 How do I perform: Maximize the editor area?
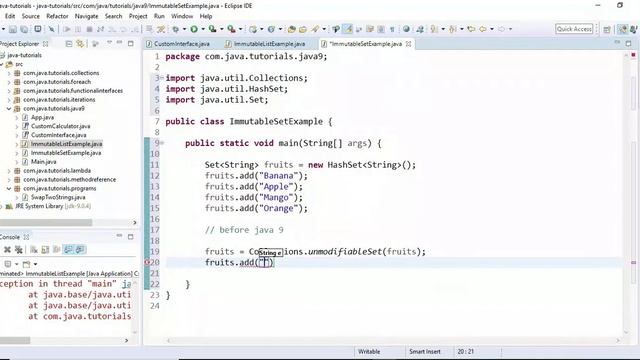click(628, 43)
